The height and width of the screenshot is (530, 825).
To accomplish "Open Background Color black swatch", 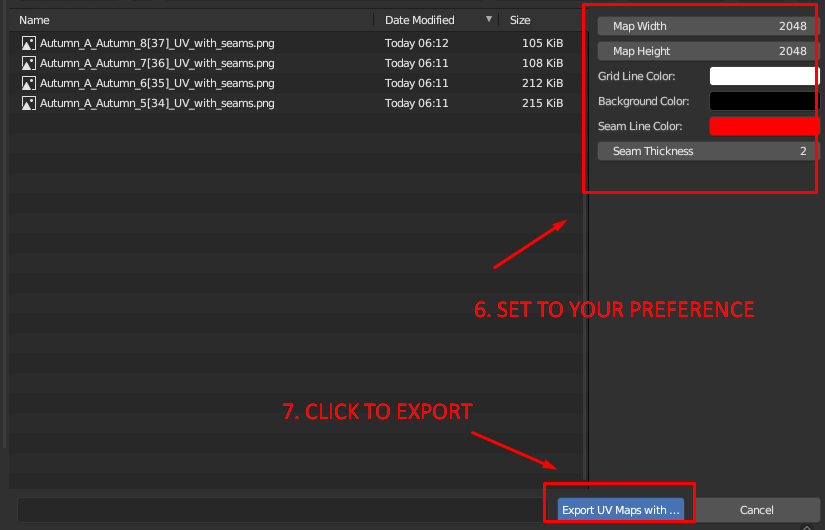I will tap(764, 101).
